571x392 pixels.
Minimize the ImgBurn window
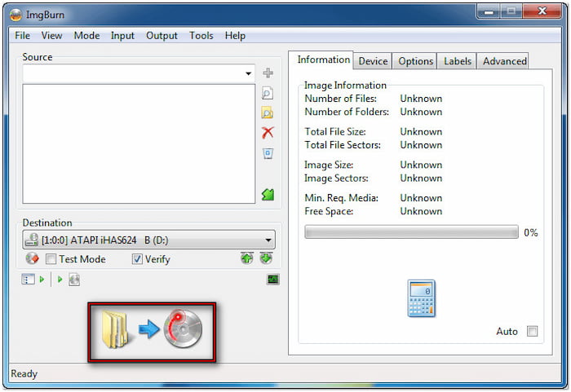(x=489, y=12)
